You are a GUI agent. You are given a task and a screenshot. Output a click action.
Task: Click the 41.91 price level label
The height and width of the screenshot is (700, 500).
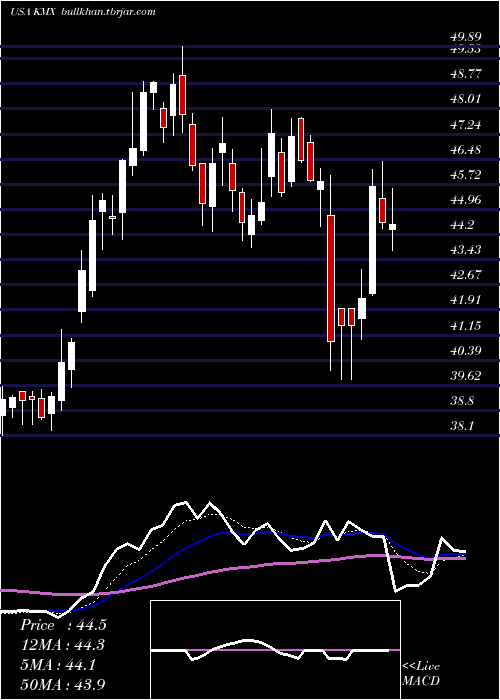click(467, 299)
